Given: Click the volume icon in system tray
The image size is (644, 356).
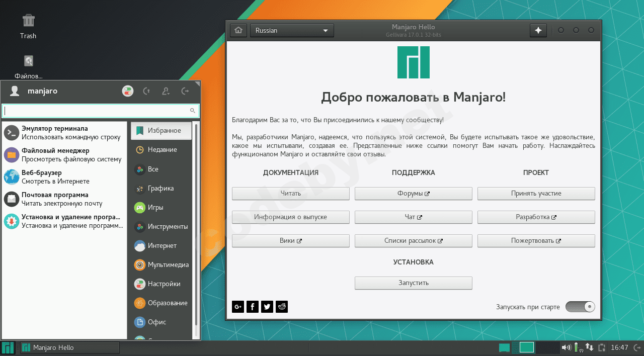Looking at the screenshot, I should tap(566, 347).
